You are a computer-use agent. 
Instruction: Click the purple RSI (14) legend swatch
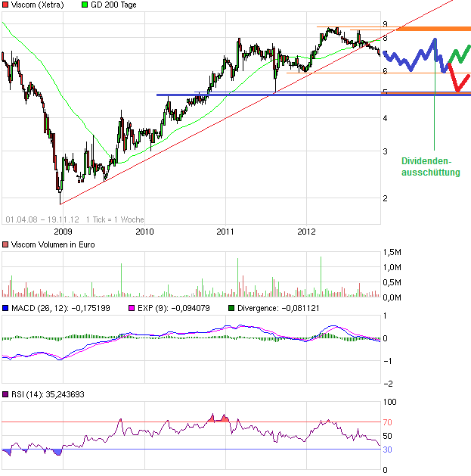coord(5,394)
